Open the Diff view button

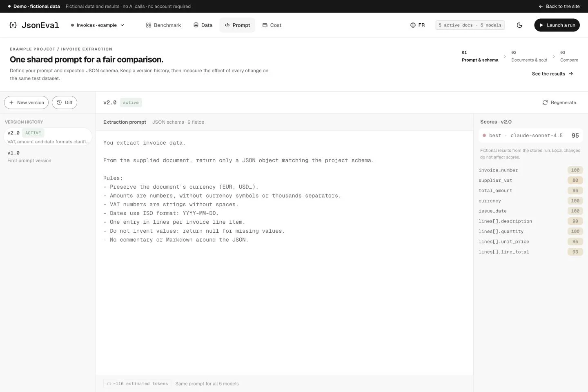[x=65, y=102]
